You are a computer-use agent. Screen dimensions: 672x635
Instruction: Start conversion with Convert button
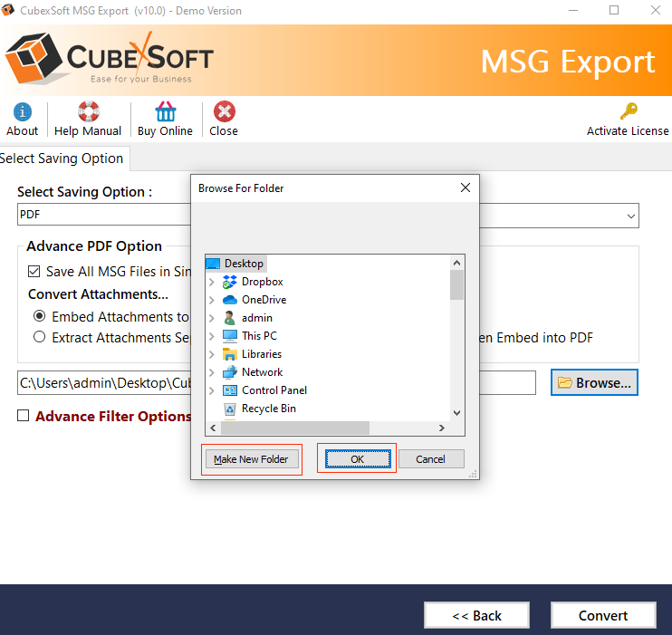click(603, 616)
